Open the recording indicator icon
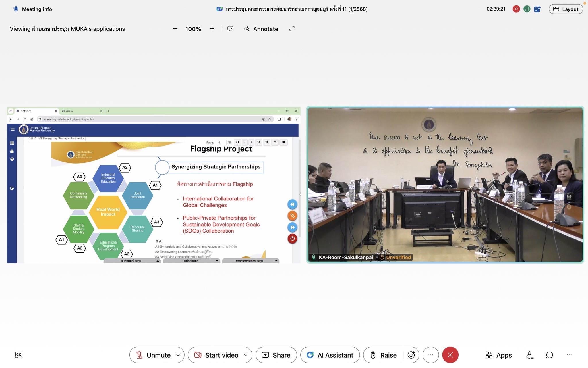588x368 pixels. coord(516,9)
